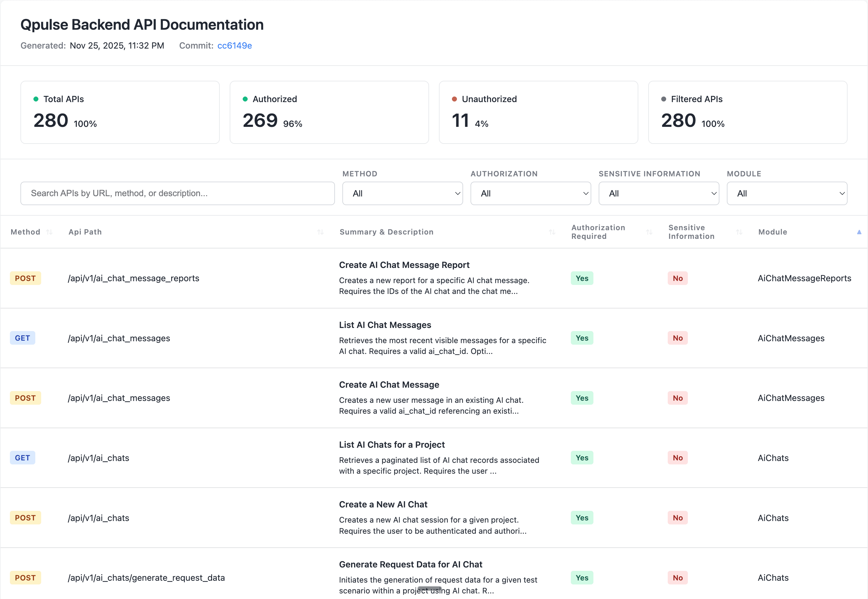The image size is (868, 599).
Task: Select /api/v1/ai_chat_messages path in GET row
Action: pyautogui.click(x=119, y=338)
